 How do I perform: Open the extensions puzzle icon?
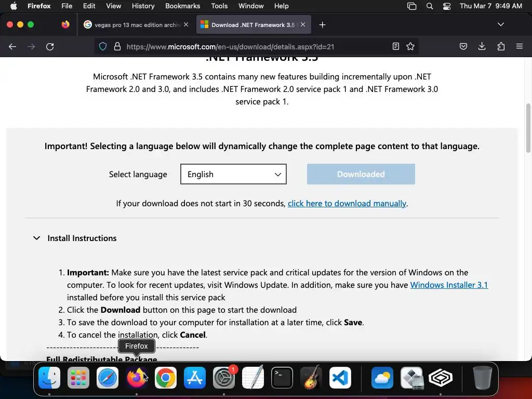(501, 46)
